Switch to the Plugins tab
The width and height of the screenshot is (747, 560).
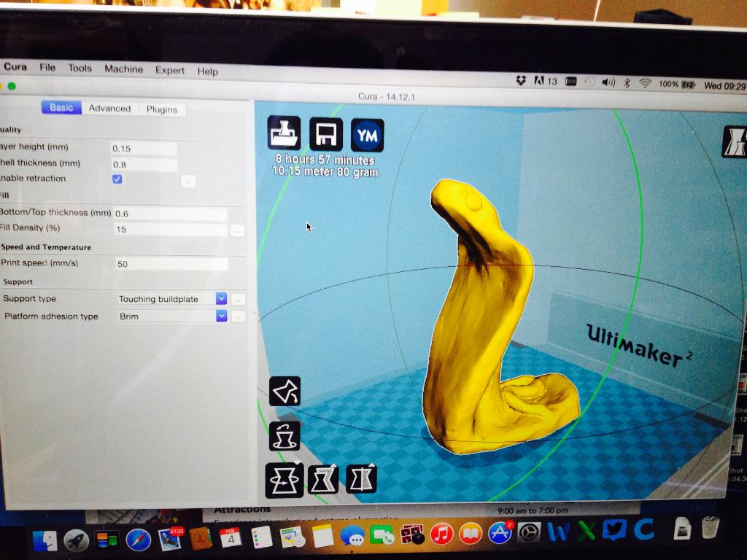[161, 109]
